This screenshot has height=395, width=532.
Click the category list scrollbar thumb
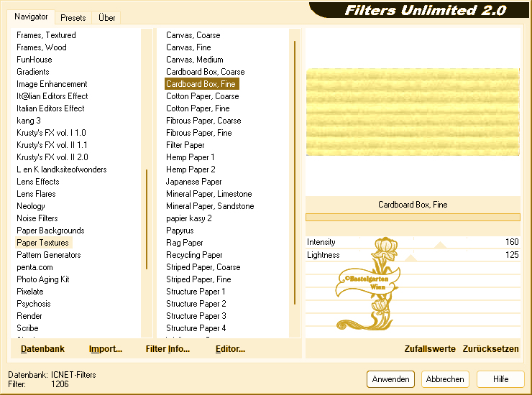147,219
